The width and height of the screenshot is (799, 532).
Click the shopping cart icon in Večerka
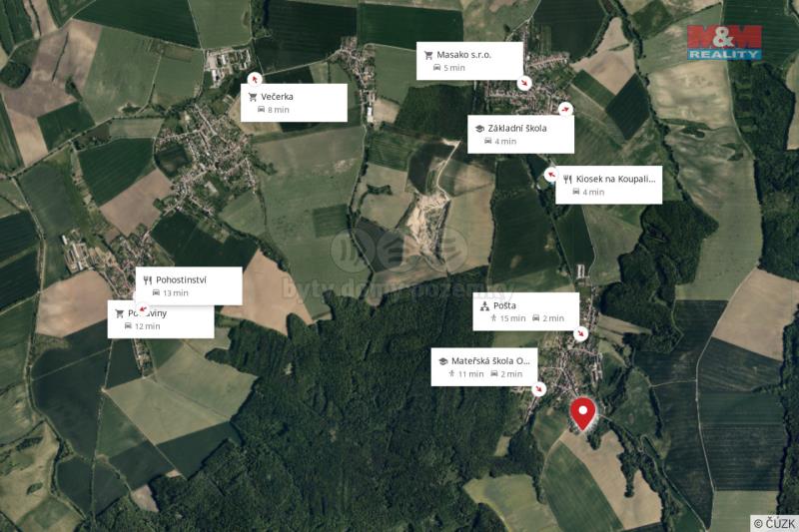pos(253,97)
